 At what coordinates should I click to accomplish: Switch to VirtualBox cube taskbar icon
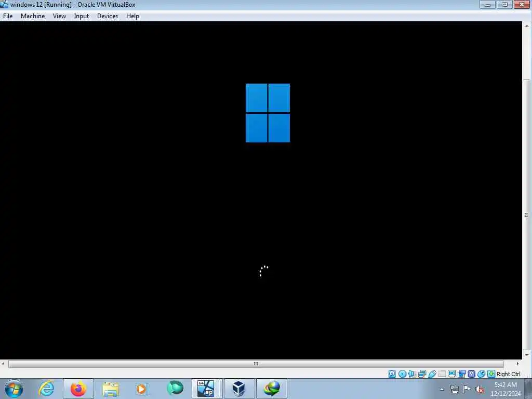239,389
